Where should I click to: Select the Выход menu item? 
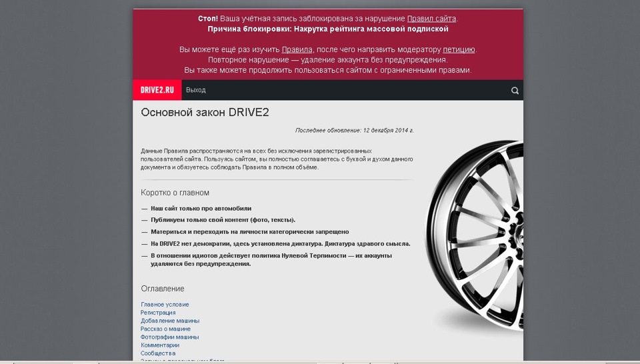[x=196, y=90]
